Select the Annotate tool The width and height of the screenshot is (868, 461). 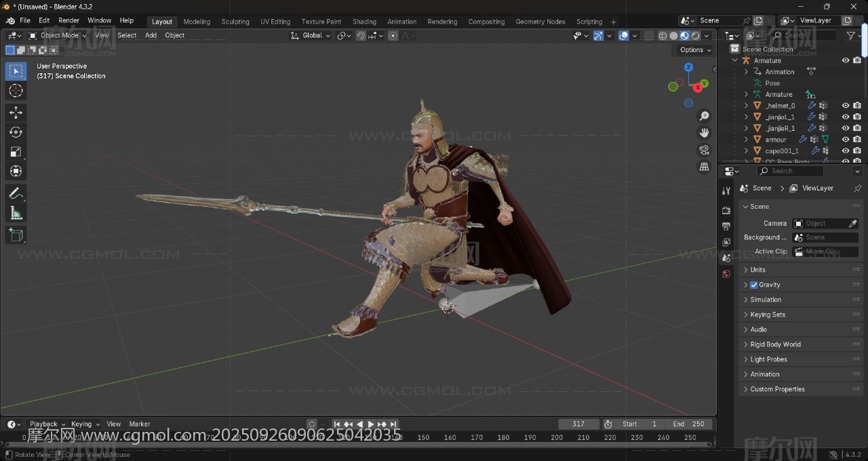pyautogui.click(x=16, y=193)
